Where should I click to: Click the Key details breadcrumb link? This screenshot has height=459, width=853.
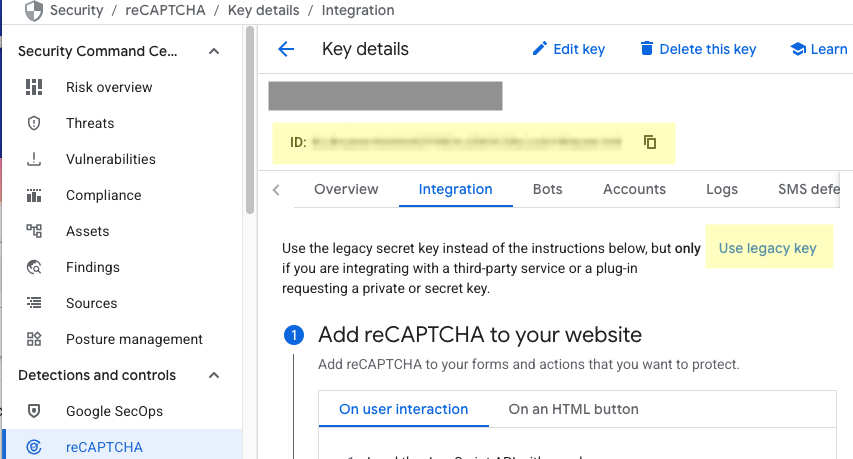pyautogui.click(x=263, y=10)
